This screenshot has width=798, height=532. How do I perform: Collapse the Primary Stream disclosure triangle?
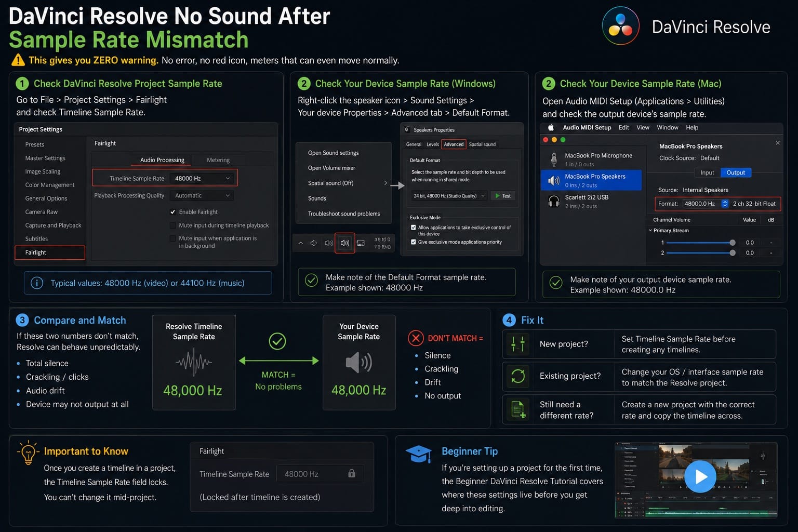click(650, 230)
